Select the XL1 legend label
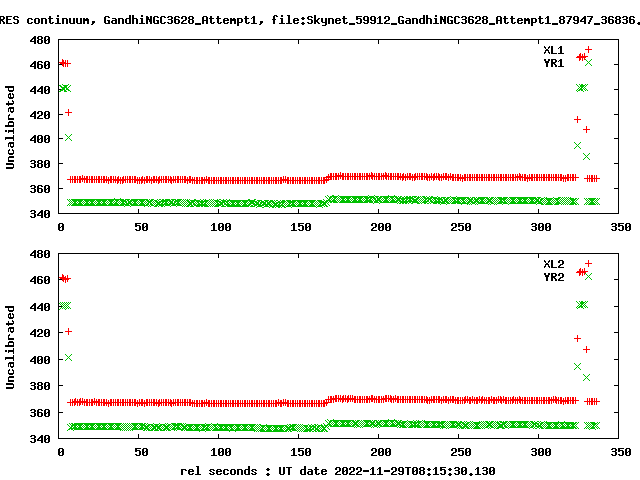The height and width of the screenshot is (480, 640). point(553,50)
